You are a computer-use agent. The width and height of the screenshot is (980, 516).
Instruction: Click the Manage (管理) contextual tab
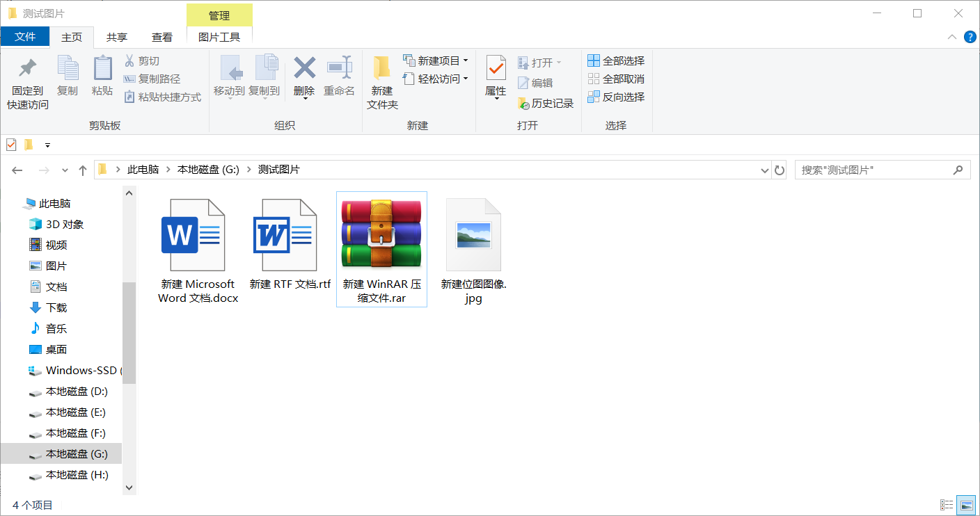point(219,15)
